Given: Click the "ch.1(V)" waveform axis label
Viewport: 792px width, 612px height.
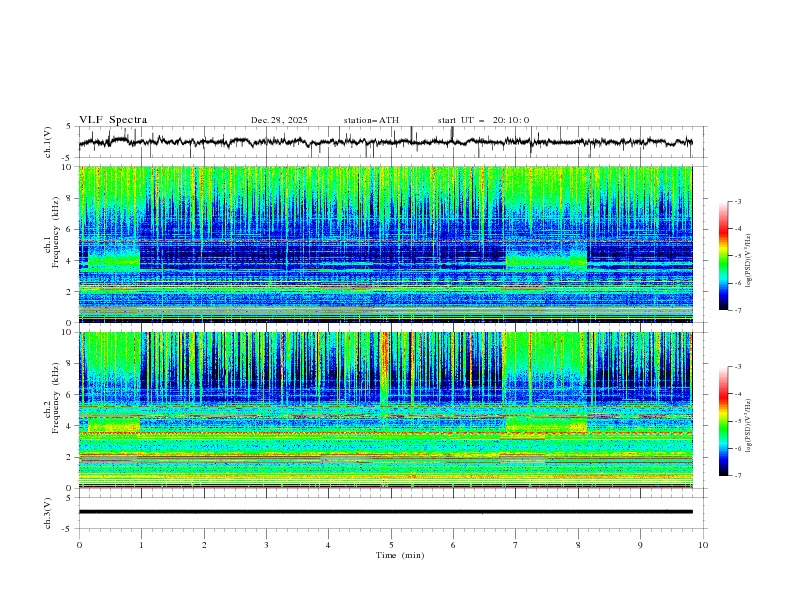Looking at the screenshot, I should pos(48,142).
